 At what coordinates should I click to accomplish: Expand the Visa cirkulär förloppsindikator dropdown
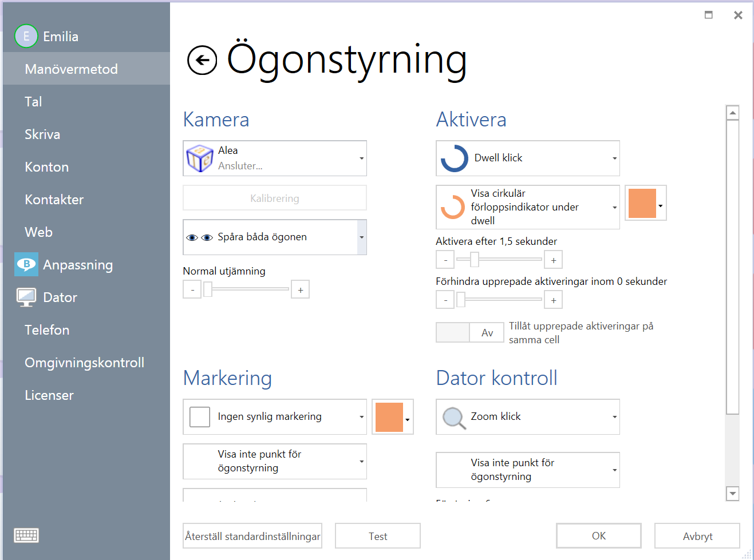pos(528,207)
